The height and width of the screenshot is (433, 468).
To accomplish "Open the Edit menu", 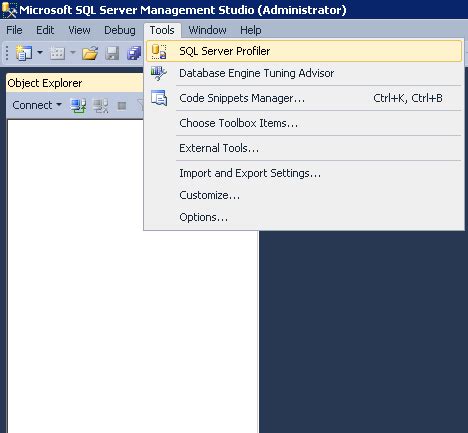I will click(x=45, y=30).
